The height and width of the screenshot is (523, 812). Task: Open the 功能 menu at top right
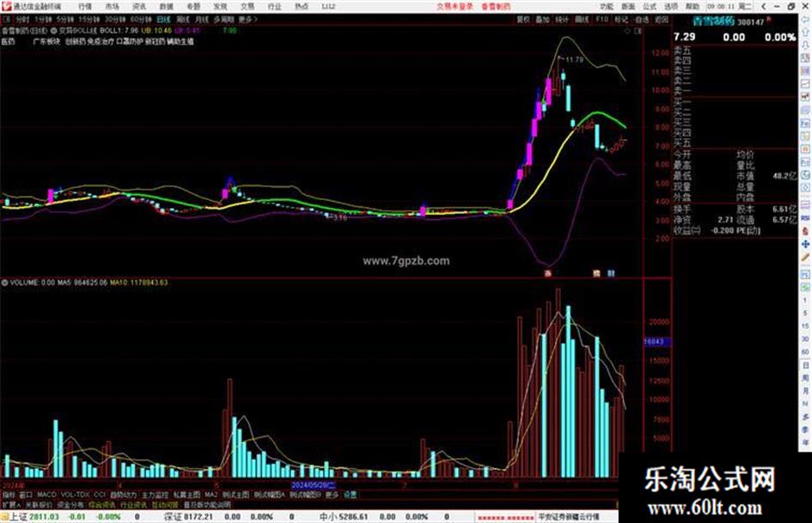click(x=607, y=7)
